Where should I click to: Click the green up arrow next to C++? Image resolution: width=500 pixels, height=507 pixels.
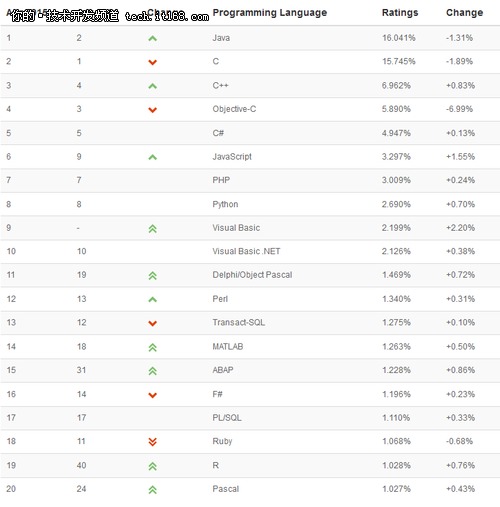(x=152, y=86)
